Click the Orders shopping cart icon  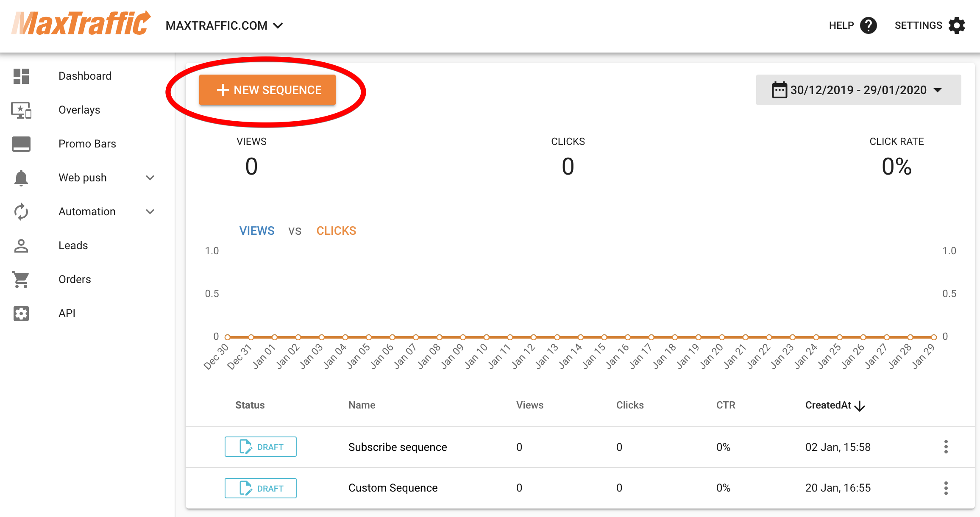point(21,280)
